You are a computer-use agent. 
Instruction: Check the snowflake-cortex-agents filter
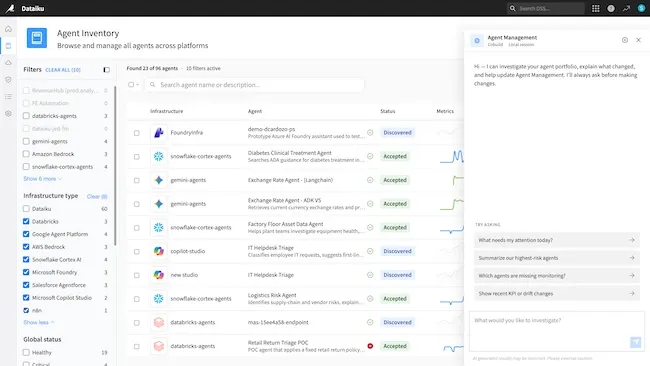pos(26,167)
